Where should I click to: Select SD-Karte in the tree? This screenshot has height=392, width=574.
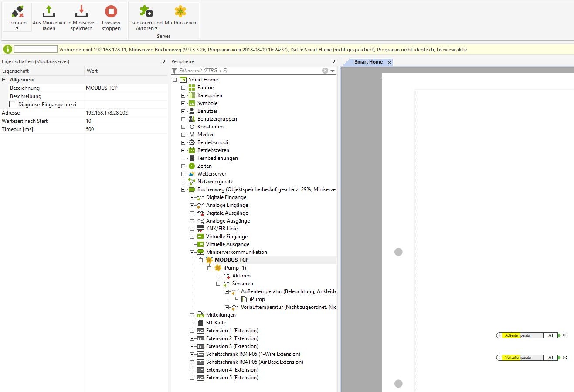[216, 323]
